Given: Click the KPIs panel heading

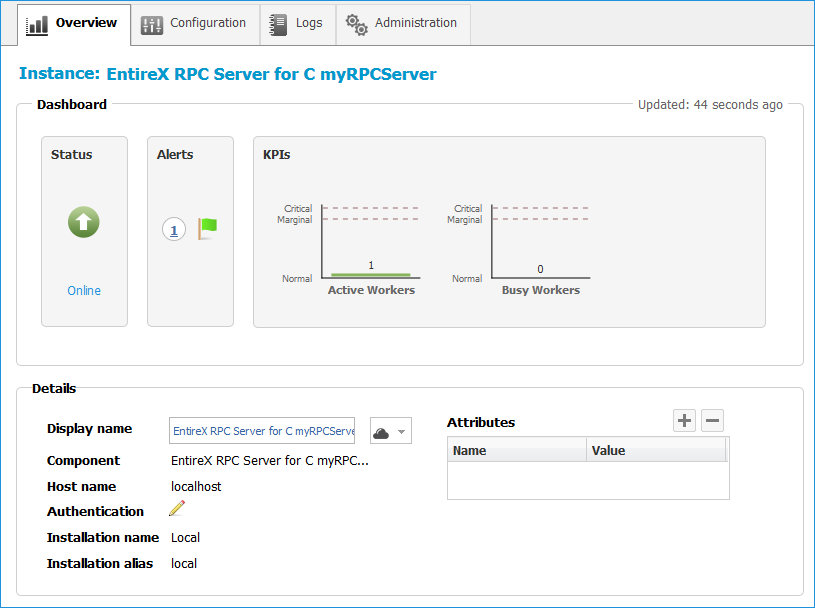Looking at the screenshot, I should [x=277, y=154].
